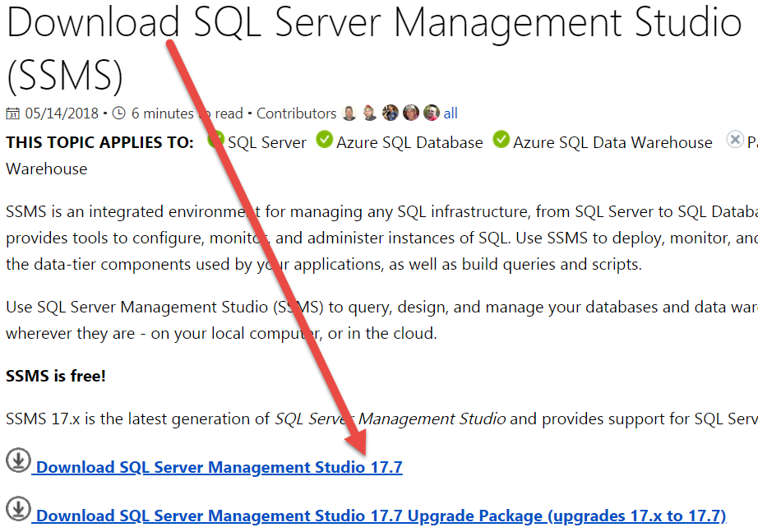
Task: Open the 17.7 Upgrade Package download link
Action: tap(381, 516)
